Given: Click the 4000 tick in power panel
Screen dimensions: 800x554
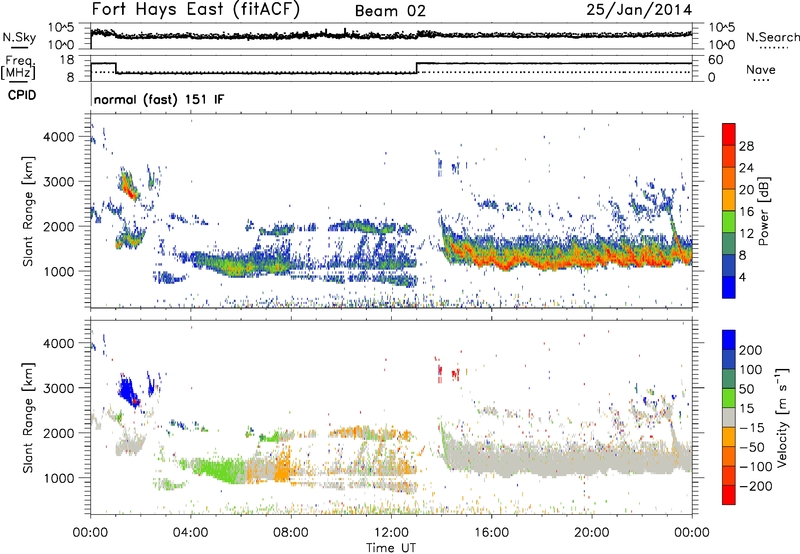Looking at the screenshot, I should point(59,137).
